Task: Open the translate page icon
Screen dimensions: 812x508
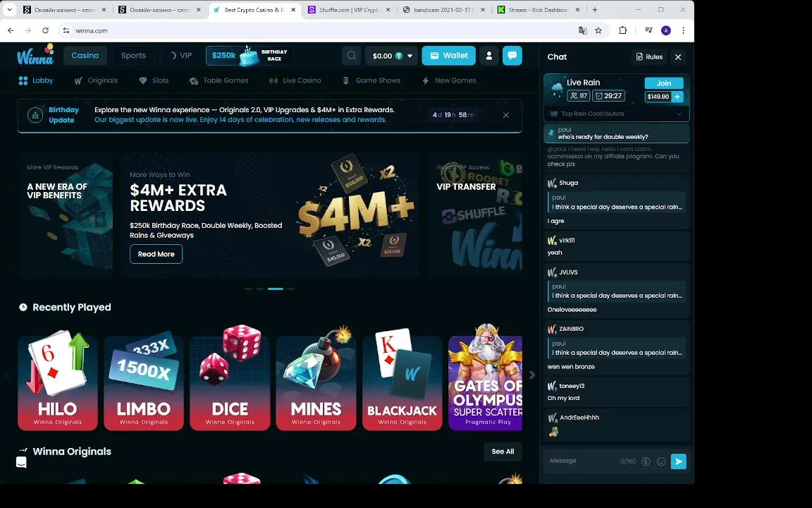Action: (583, 30)
